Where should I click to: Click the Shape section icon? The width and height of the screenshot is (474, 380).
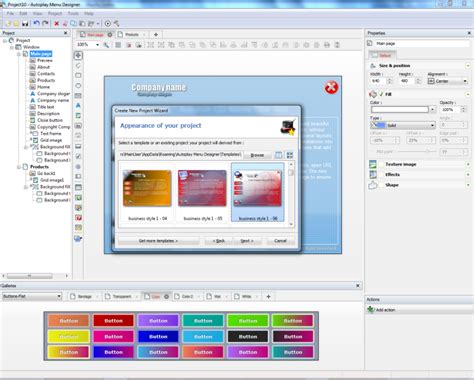coord(373,185)
